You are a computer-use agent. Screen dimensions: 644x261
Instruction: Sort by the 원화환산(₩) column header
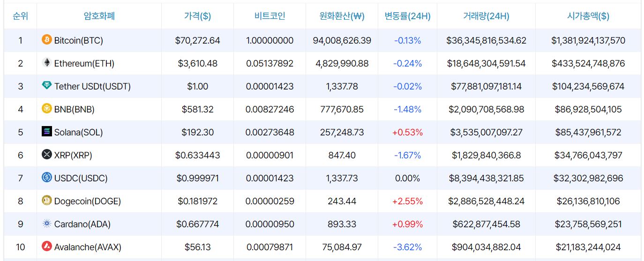point(342,16)
